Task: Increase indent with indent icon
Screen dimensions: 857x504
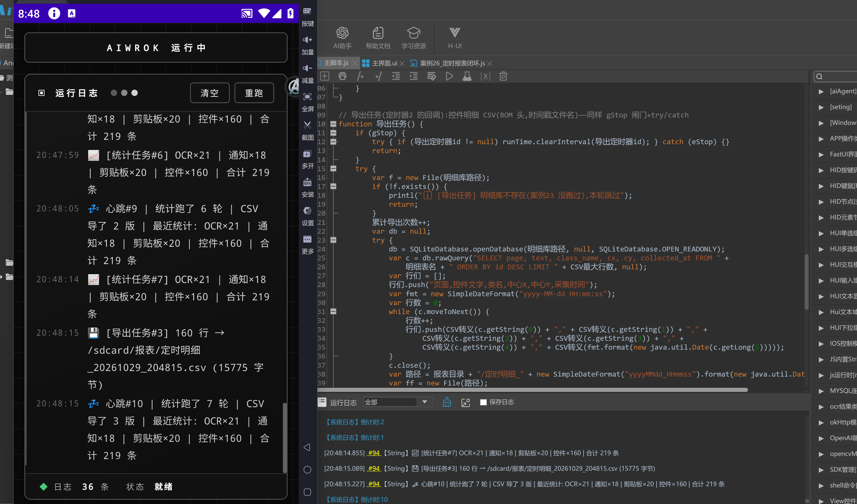Action: click(x=413, y=76)
